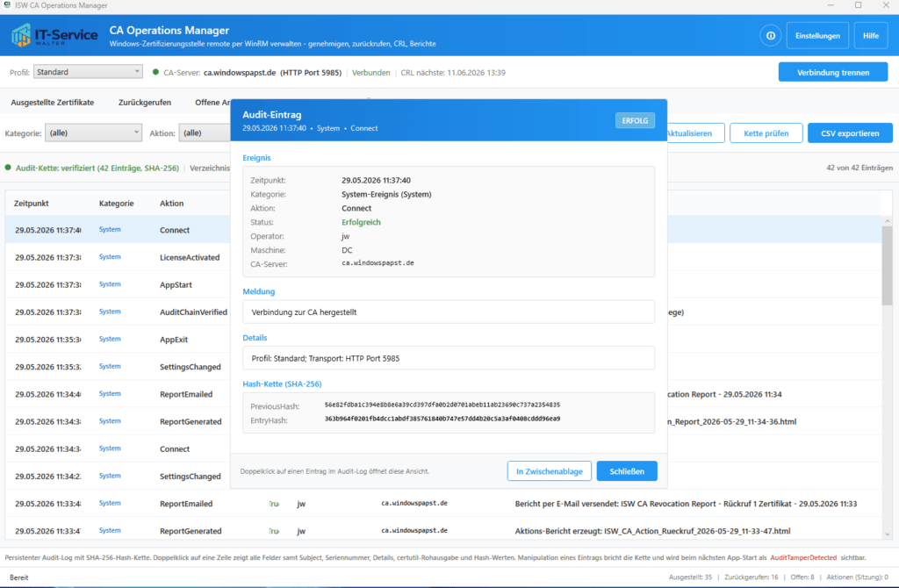Switch to Ausgestellte Zertifikate tab
The width and height of the screenshot is (899, 588).
[52, 103]
